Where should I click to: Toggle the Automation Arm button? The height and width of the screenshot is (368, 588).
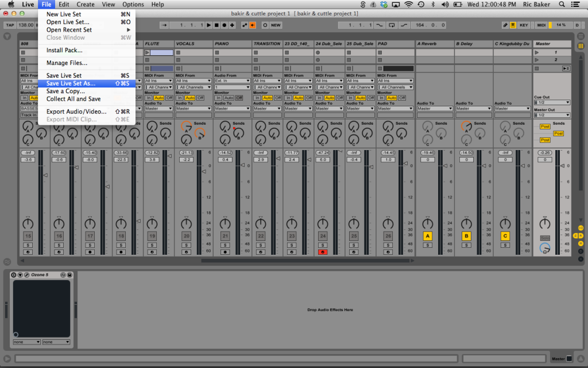(x=245, y=25)
